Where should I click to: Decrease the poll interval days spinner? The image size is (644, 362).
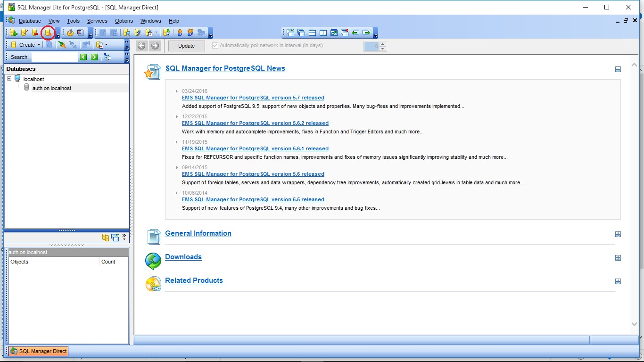(383, 48)
